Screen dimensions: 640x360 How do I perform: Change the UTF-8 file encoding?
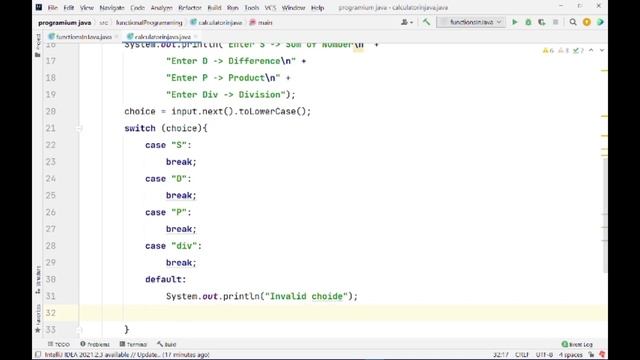(x=544, y=355)
